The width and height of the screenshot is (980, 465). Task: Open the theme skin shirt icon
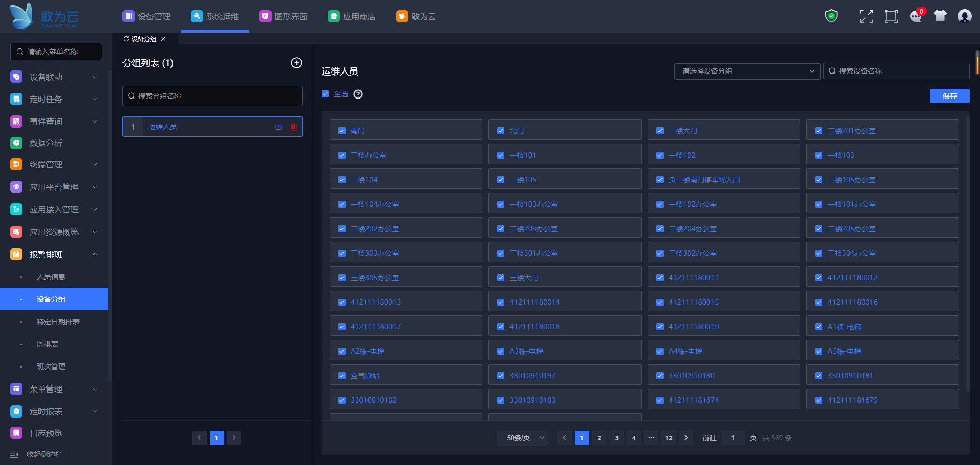point(940,16)
